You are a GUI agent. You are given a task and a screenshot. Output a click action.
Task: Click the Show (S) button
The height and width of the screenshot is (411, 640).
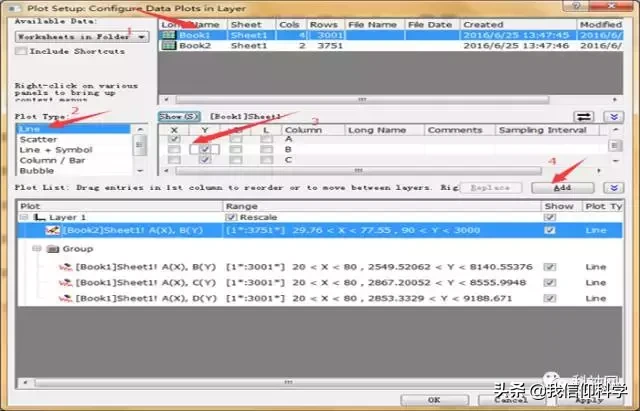179,117
